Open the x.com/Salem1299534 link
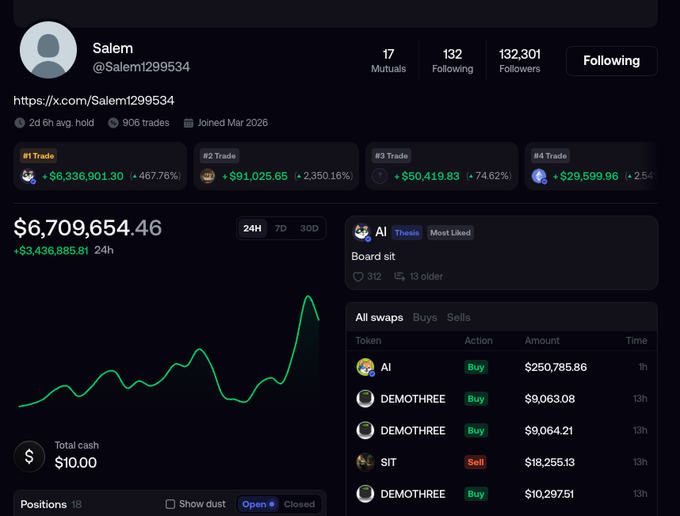 [x=94, y=101]
